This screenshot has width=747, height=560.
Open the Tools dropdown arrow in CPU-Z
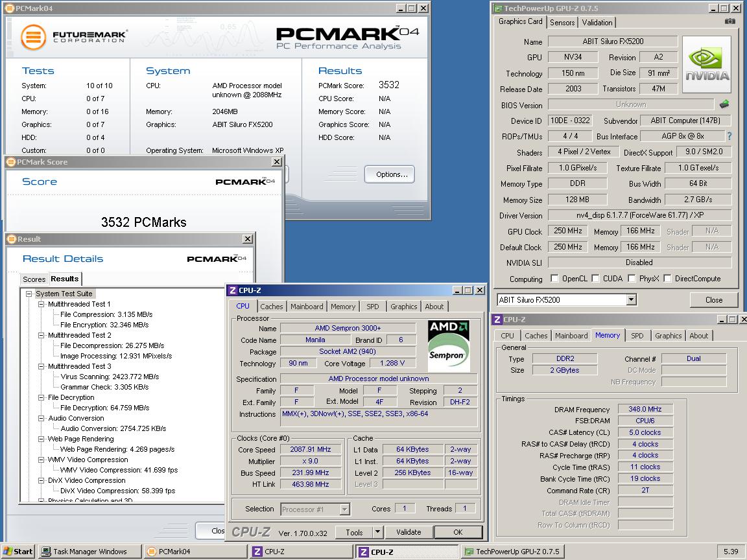click(377, 532)
